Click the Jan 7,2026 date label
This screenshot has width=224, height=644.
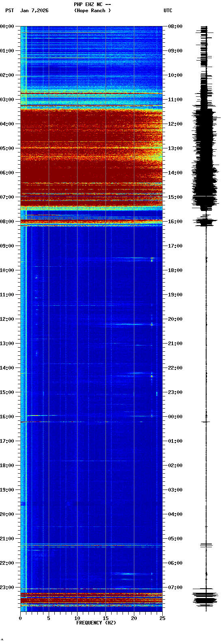tap(34, 11)
